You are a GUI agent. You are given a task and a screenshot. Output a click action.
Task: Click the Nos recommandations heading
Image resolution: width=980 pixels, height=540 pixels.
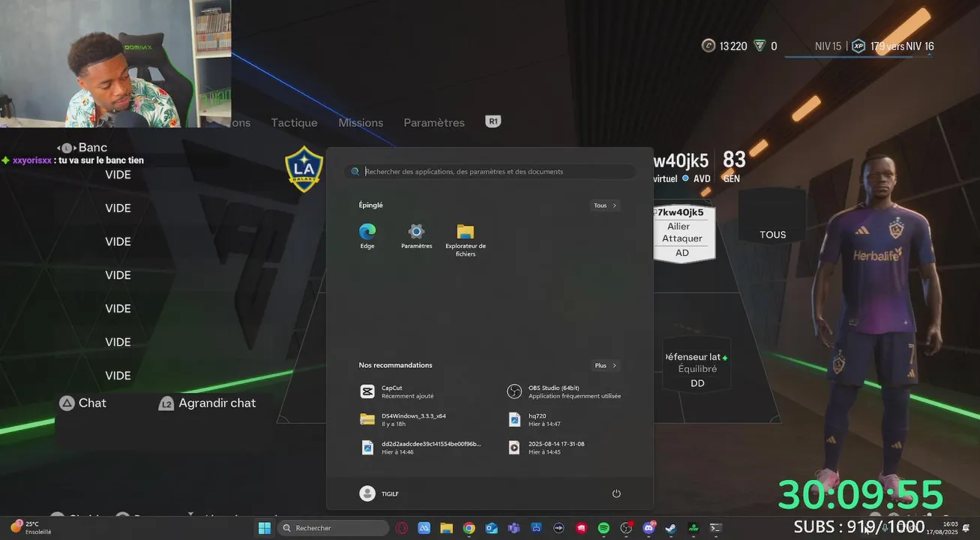(395, 365)
